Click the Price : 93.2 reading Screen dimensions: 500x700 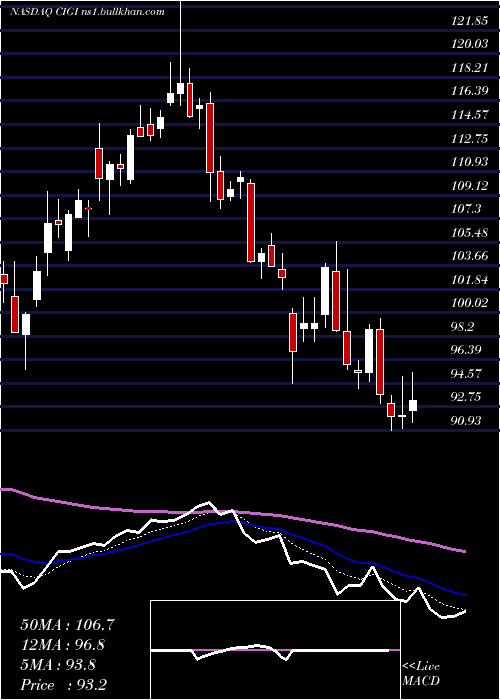[x=64, y=685]
